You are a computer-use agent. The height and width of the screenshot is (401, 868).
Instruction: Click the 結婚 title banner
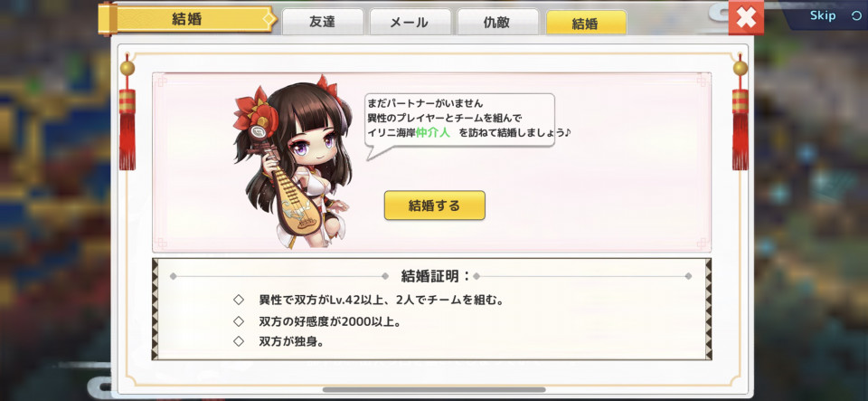187,19
